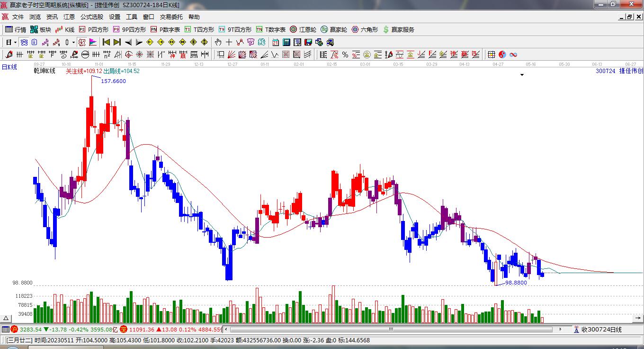Click the 157.6600 high price label
Screen dimensions: 644x349
pos(114,81)
